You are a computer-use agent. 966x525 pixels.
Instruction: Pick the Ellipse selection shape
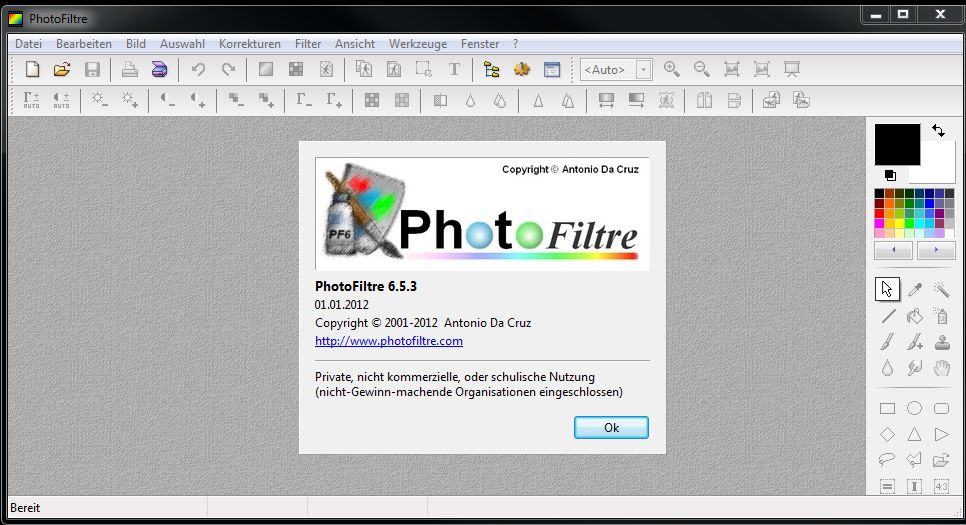914,408
